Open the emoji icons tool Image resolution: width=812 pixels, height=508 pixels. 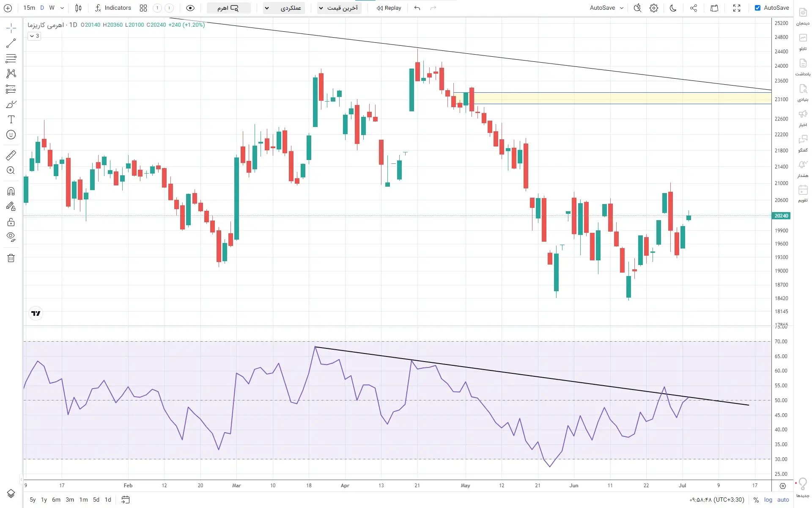coord(11,135)
